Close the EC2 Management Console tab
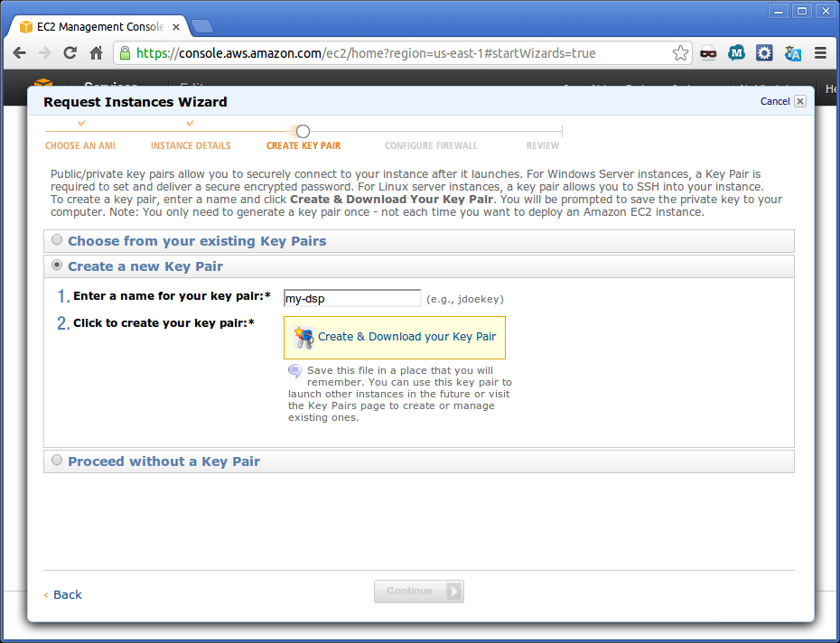840x643 pixels. click(176, 27)
